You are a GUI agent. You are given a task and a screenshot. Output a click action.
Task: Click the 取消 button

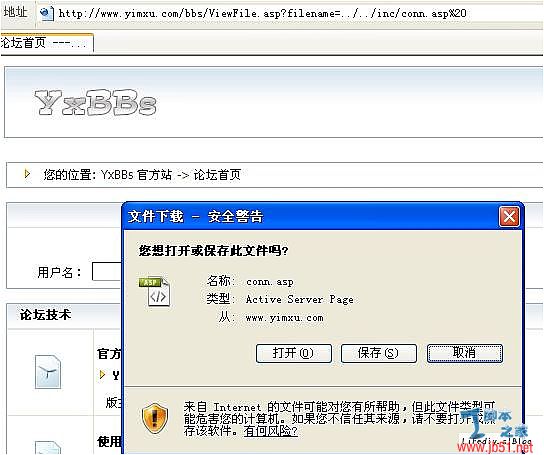pyautogui.click(x=465, y=353)
